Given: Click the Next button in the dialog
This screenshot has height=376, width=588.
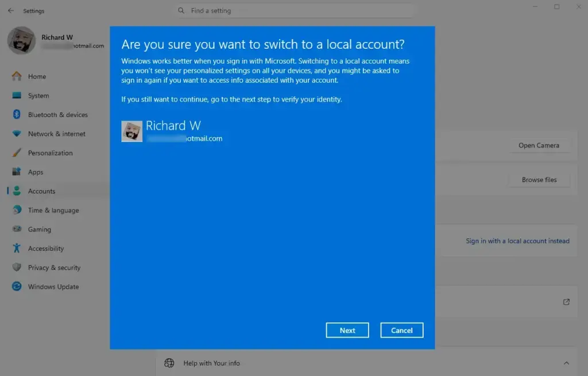Looking at the screenshot, I should click(x=347, y=330).
